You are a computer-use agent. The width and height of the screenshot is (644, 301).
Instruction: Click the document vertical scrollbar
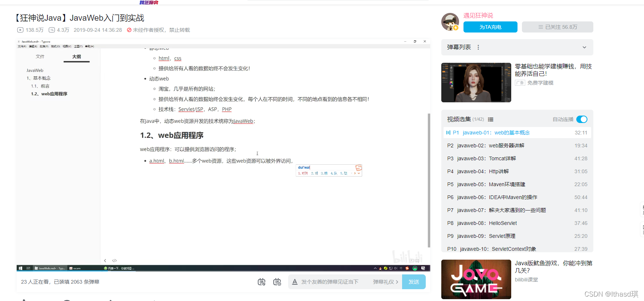point(429,180)
